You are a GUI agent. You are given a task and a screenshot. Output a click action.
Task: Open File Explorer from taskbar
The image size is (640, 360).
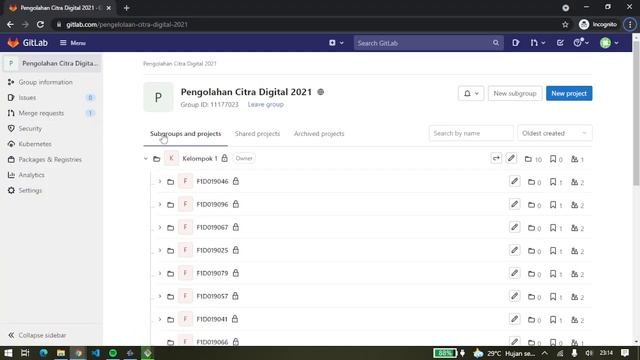(61, 353)
